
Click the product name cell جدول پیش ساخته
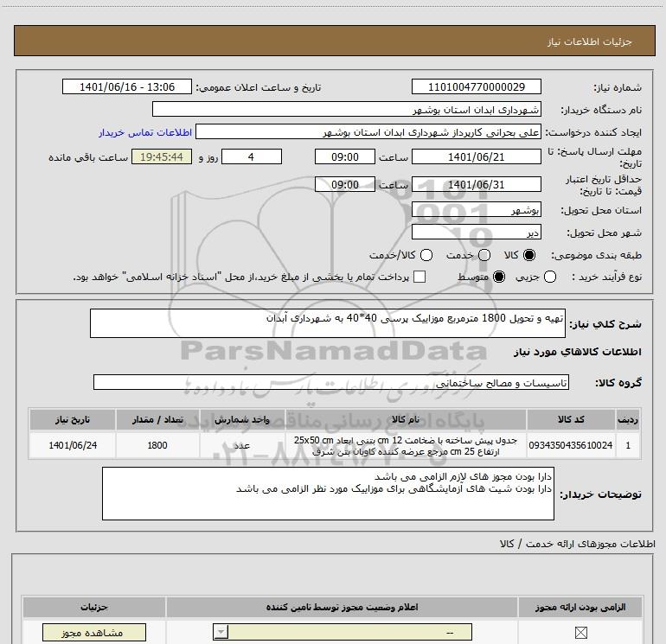(406, 445)
